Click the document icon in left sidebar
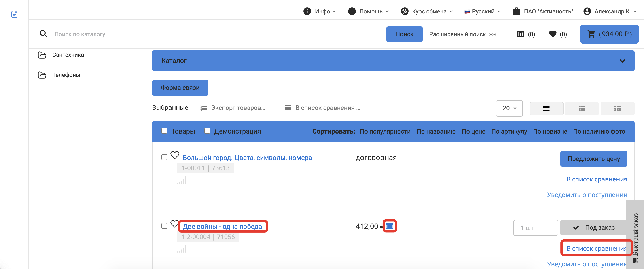The width and height of the screenshot is (644, 269). pyautogui.click(x=14, y=14)
